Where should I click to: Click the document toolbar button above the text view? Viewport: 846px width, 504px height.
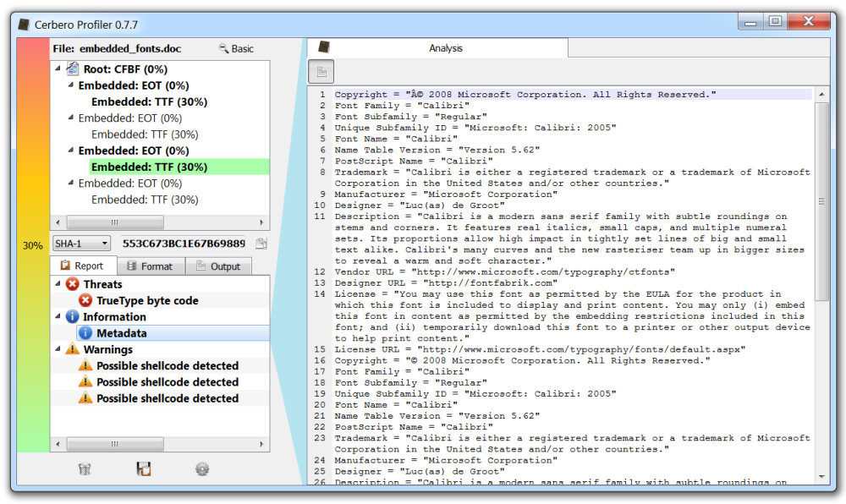(x=321, y=72)
